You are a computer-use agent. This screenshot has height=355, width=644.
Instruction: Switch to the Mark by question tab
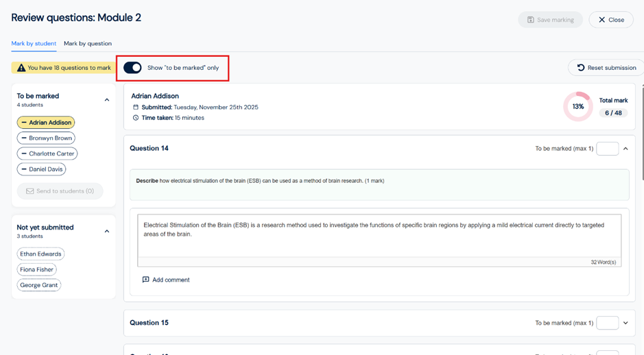88,43
